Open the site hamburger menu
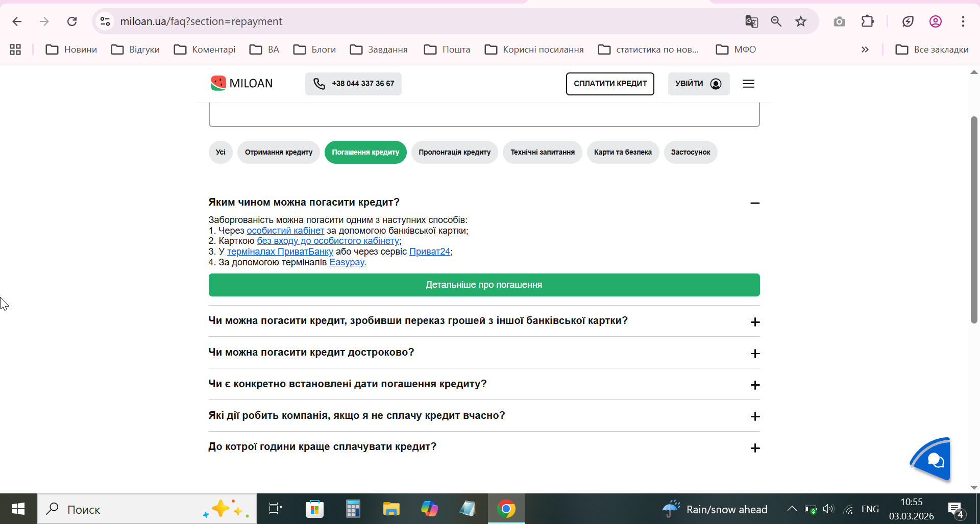Screen dimensions: 980x524 tap(748, 84)
